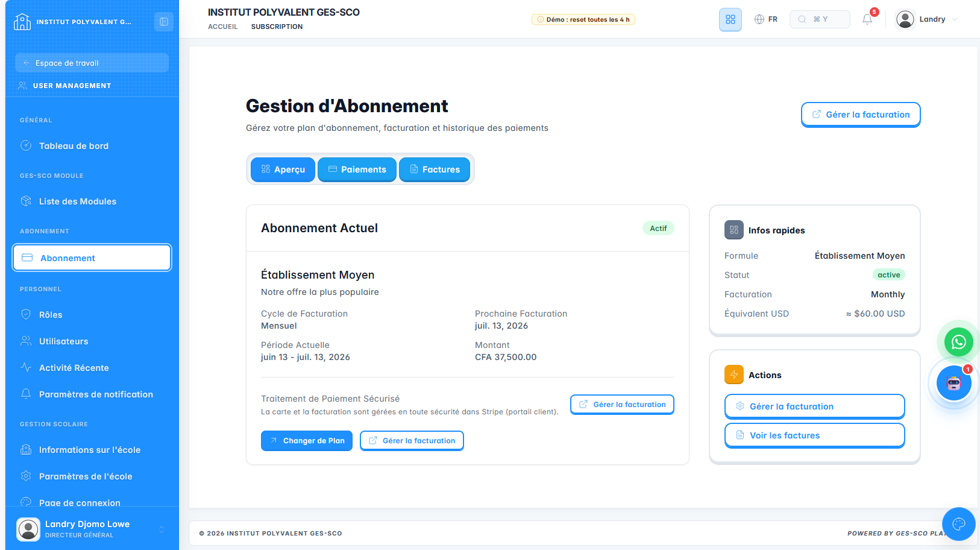Click top-right Gérer la facturation button
Screen dimensions: 980x550
point(860,115)
